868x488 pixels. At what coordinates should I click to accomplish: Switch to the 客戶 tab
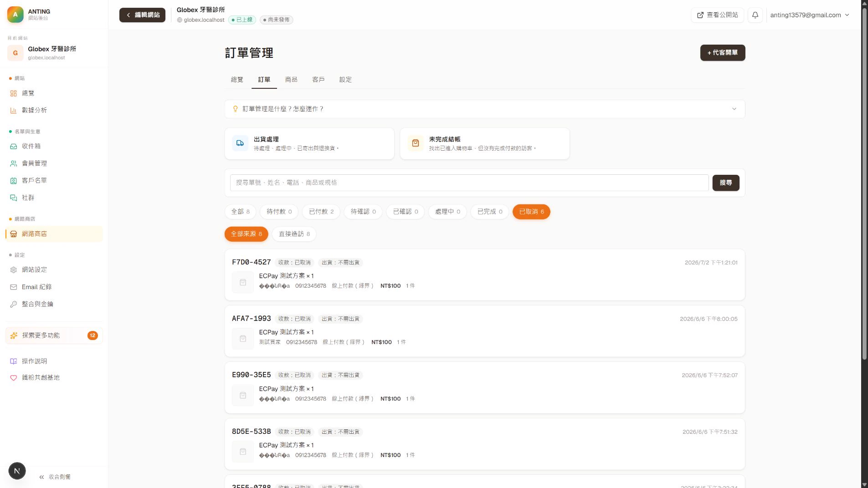point(318,80)
